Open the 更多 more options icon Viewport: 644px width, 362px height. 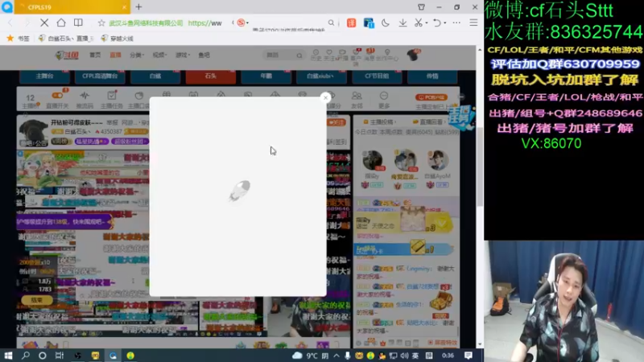[x=384, y=99]
